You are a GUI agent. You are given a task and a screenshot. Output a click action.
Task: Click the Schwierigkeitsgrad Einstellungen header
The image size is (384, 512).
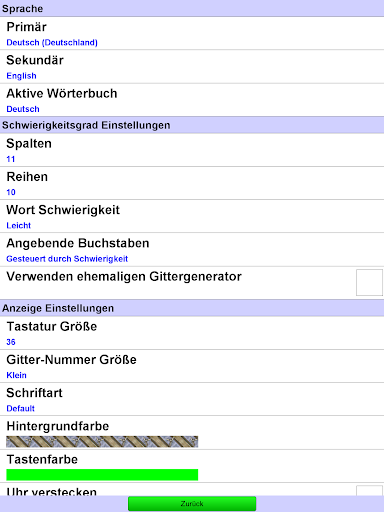[192, 125]
